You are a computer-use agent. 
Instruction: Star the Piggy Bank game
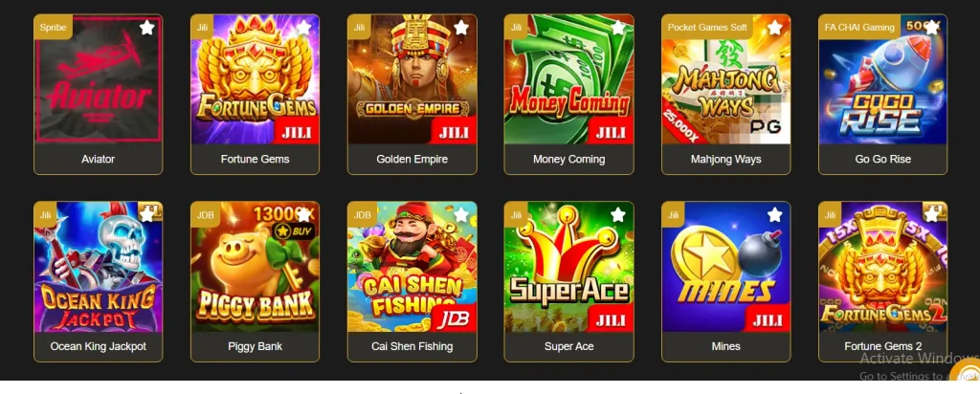[303, 215]
